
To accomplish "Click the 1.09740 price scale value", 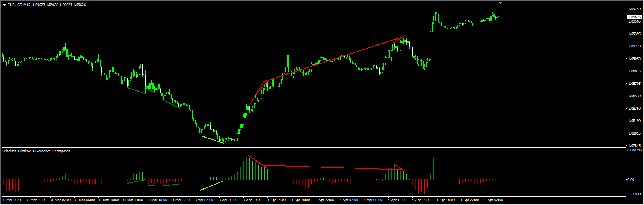I will coord(634,9).
